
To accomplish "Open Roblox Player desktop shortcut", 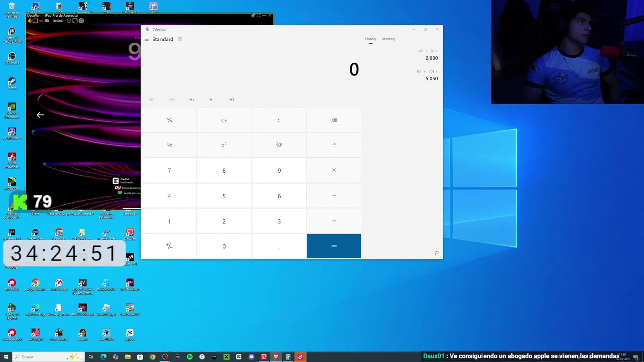I will coord(106,310).
